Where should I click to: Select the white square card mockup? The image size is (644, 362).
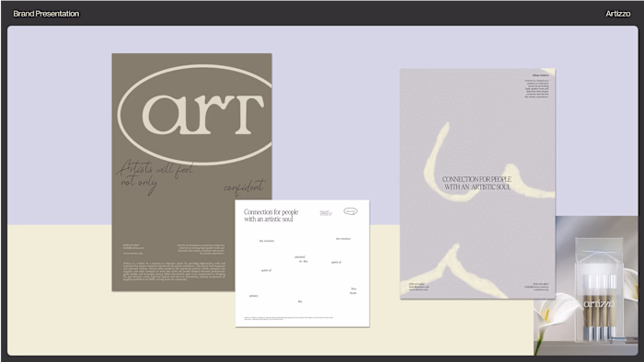303,263
